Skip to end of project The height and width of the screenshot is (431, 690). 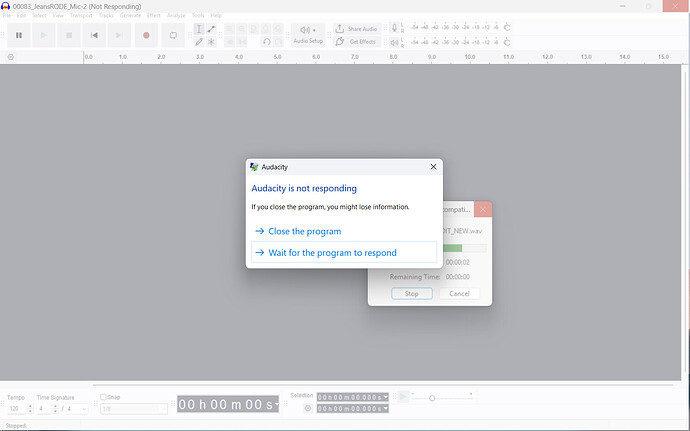click(x=119, y=35)
